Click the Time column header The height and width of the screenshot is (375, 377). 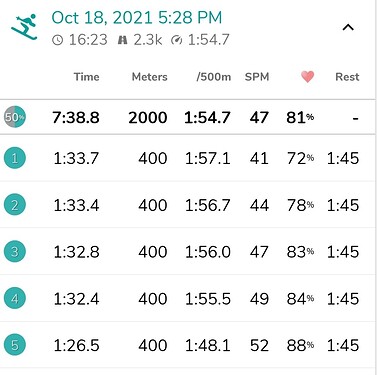87,77
